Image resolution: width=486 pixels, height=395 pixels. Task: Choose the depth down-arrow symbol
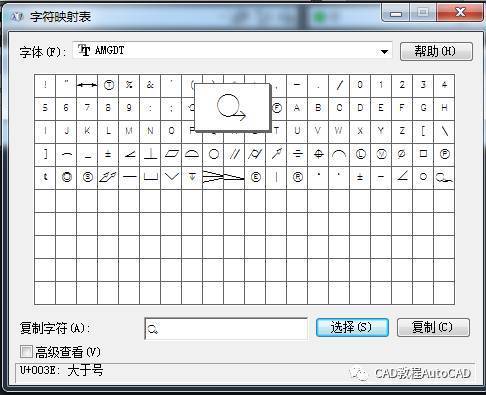click(x=192, y=177)
